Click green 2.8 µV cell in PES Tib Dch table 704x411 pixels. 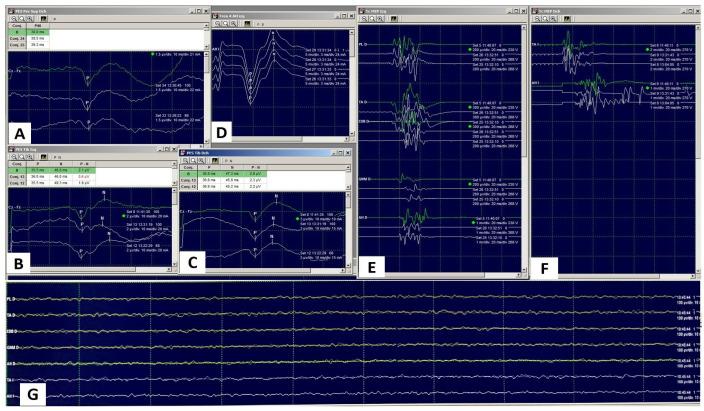(255, 173)
